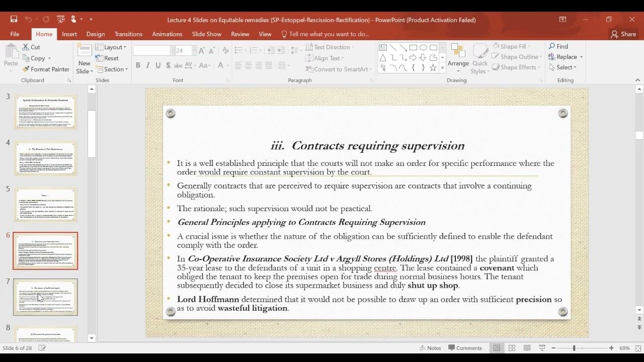This screenshot has width=644, height=362.
Task: Apply text shadow formatting
Action: (168, 65)
